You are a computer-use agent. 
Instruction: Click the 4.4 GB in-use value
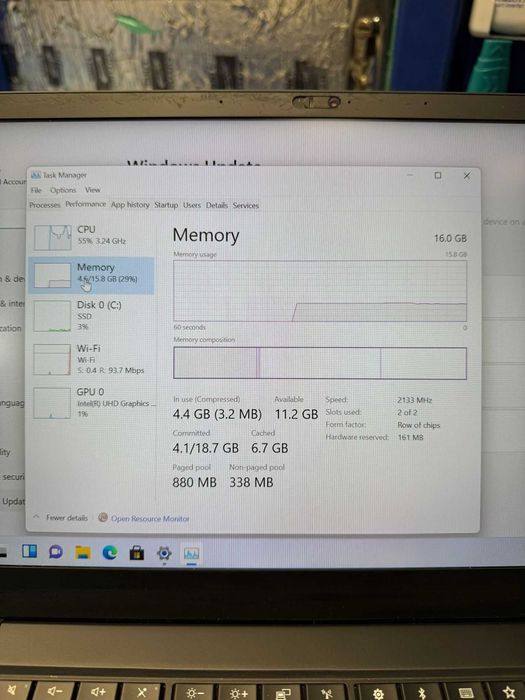pyautogui.click(x=217, y=414)
